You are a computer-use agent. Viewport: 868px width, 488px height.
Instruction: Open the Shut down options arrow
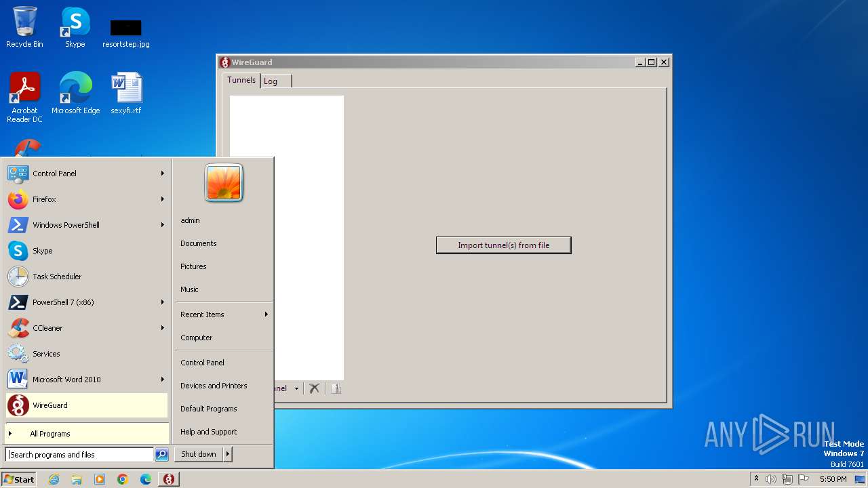coord(228,454)
